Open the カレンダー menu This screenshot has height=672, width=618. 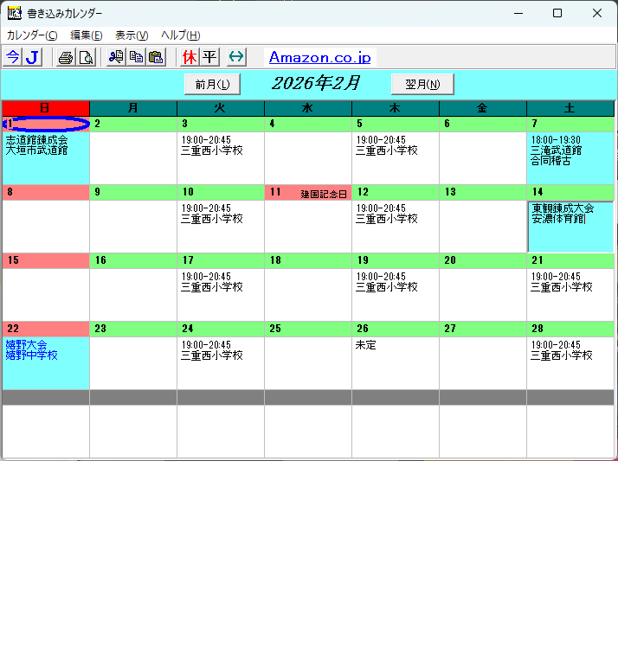click(32, 35)
